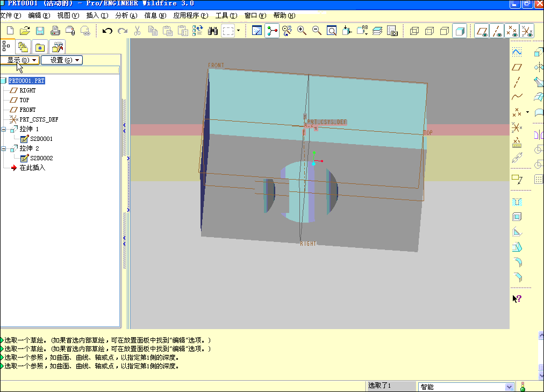This screenshot has height=392, width=544.
Task: Open the selection box tool dropdown arrow
Action: (x=238, y=31)
